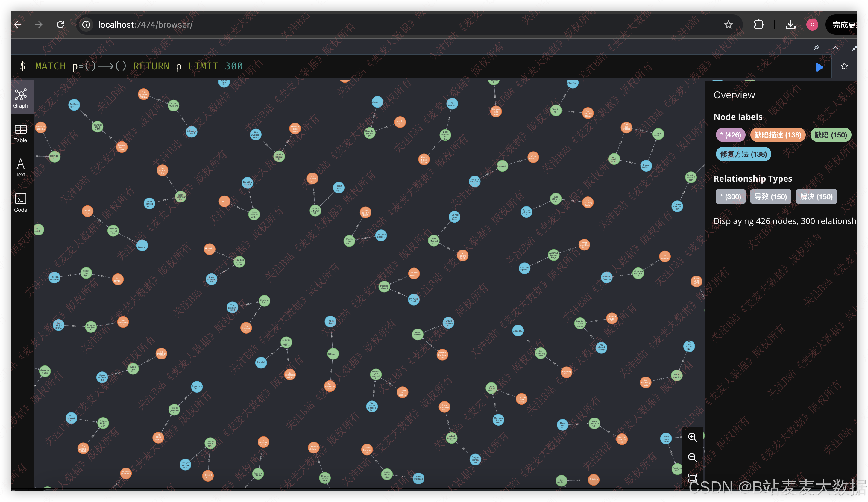Click the fit-to-screen icon
The image size is (868, 502).
(x=692, y=477)
